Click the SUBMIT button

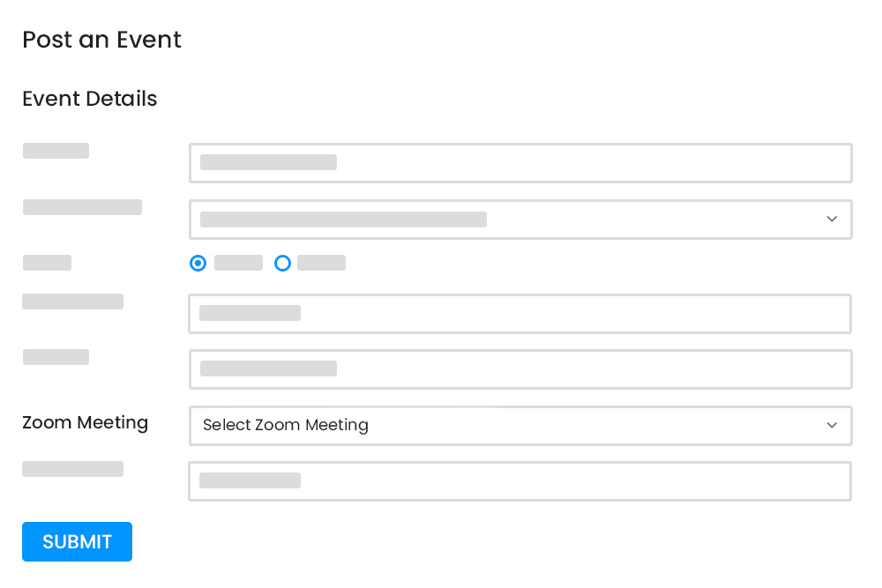click(x=77, y=541)
